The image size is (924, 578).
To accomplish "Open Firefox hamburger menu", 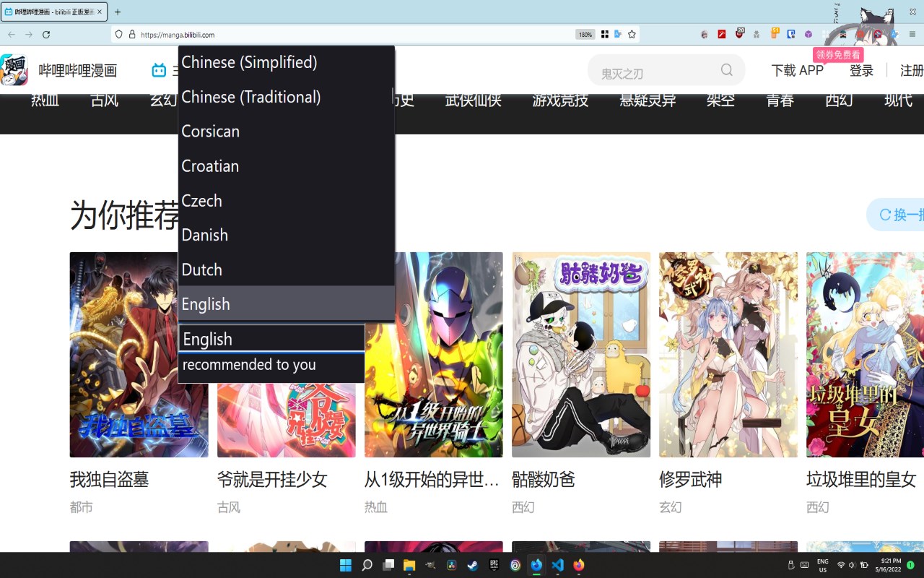I will click(912, 34).
